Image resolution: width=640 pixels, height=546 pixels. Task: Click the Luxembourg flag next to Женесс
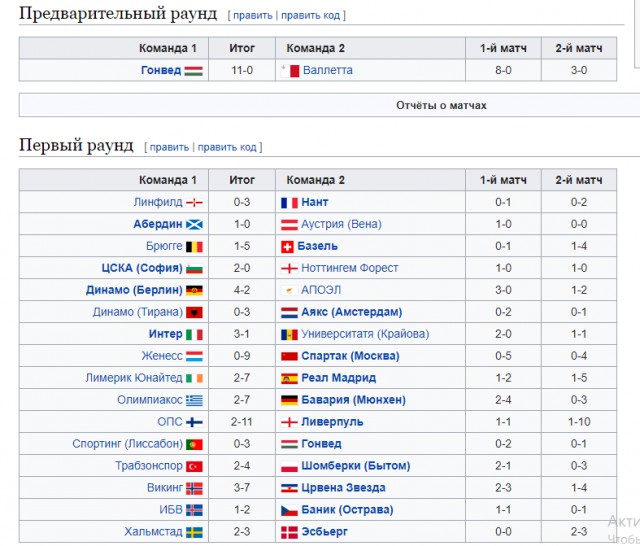[194, 357]
